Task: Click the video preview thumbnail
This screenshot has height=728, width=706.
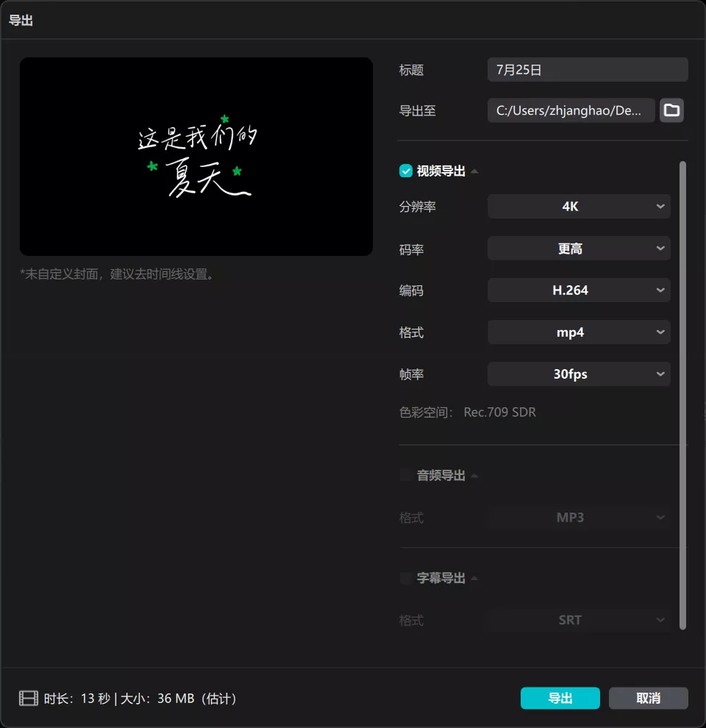Action: pos(196,156)
